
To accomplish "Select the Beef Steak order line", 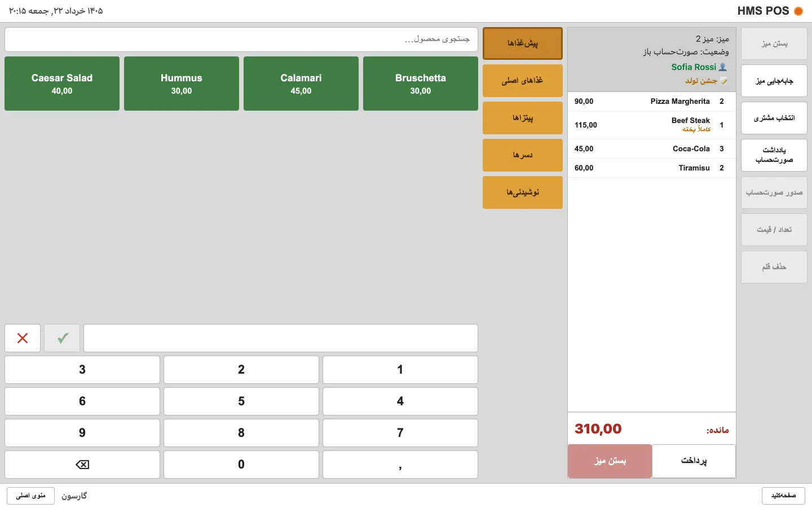I will tap(652, 125).
